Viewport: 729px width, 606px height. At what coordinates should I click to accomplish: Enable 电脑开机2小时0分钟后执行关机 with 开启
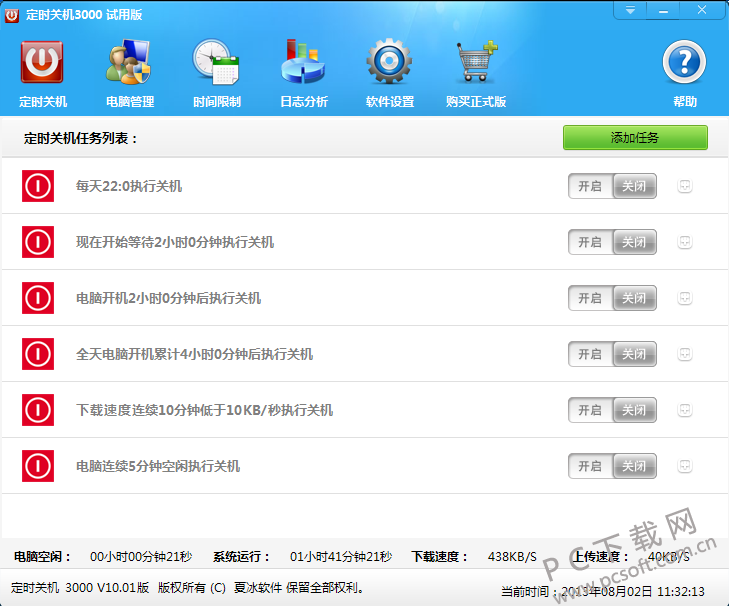590,298
